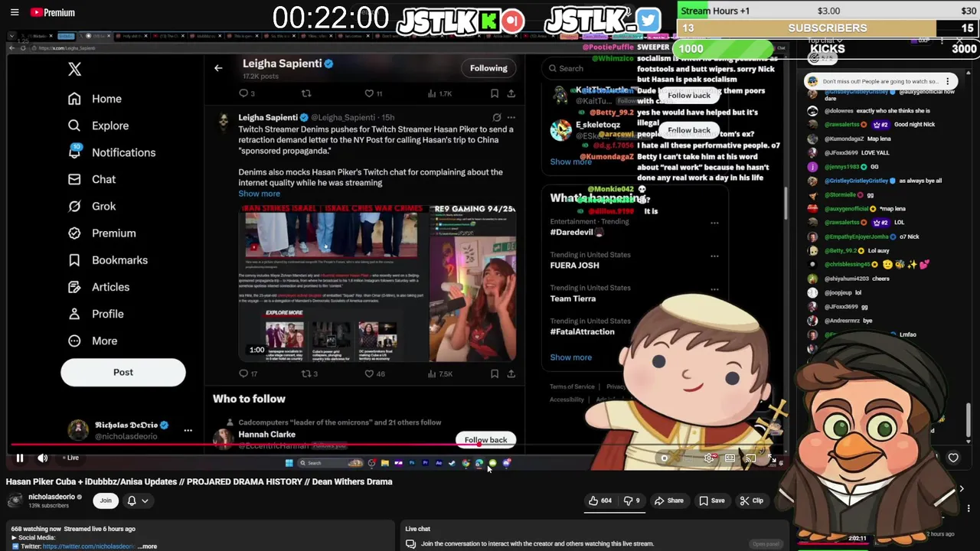Clip the YouTube video
The height and width of the screenshot is (551, 980).
(x=751, y=500)
